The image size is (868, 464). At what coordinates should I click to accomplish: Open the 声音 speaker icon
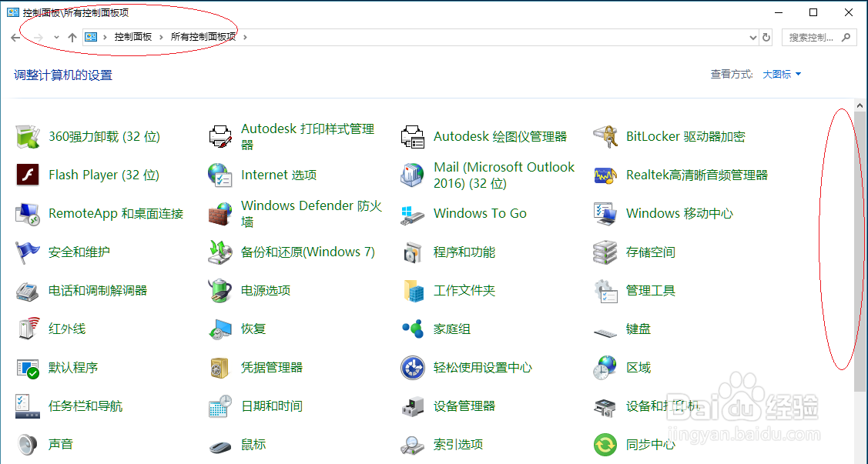click(28, 445)
